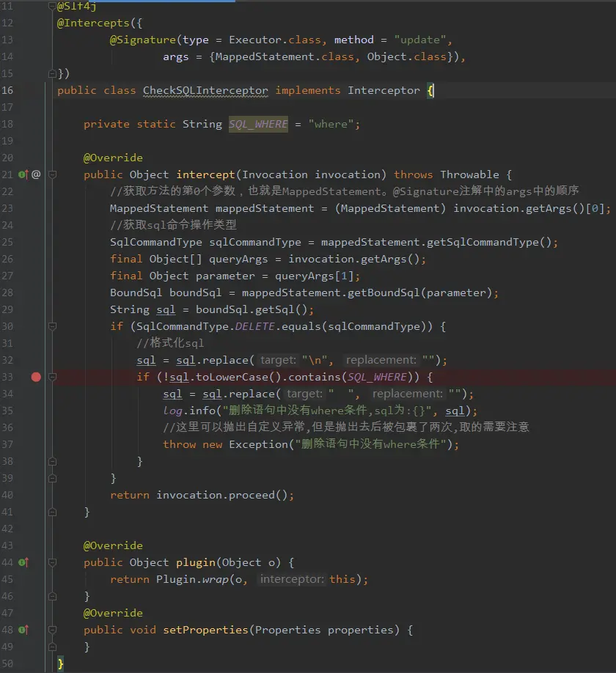Click the replacement: hint on line 34
616x673 pixels.
click(408, 394)
